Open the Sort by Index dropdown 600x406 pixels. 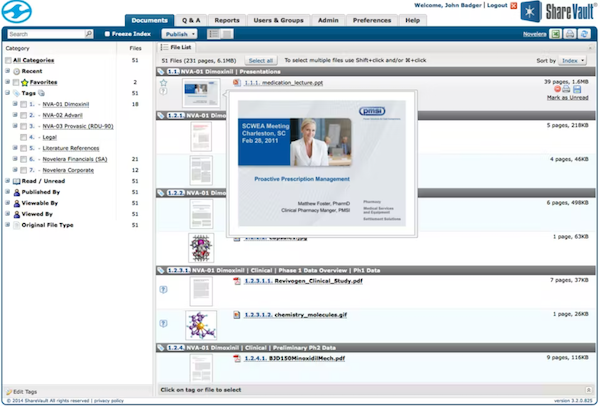point(572,60)
